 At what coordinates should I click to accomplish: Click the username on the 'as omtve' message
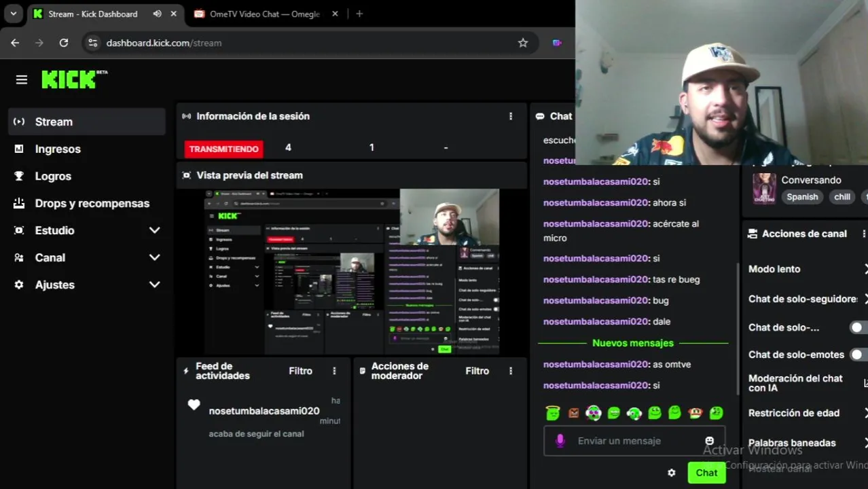(x=596, y=364)
